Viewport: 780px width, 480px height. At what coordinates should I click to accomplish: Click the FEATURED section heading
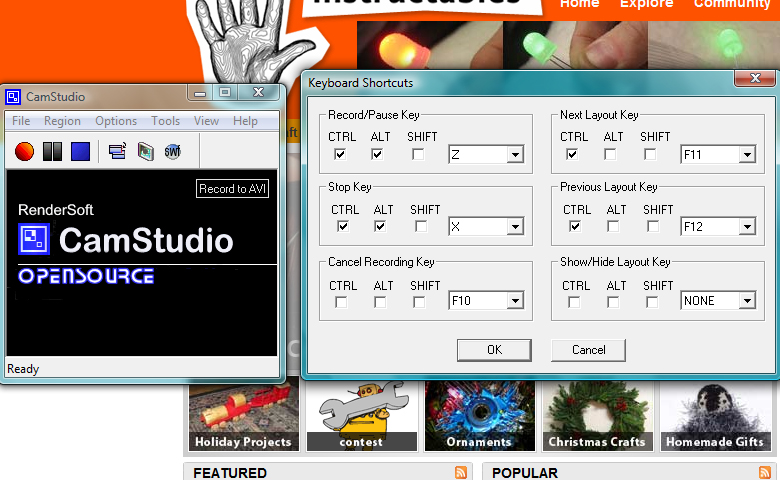pos(230,473)
